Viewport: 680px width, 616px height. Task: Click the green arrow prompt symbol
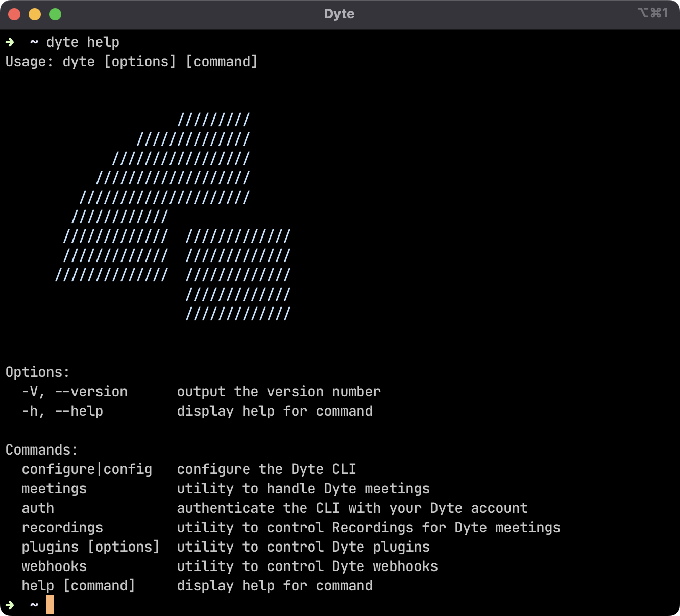(10, 42)
